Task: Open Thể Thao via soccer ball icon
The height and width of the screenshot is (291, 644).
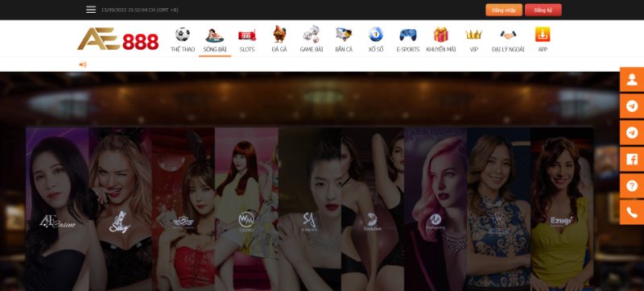Action: point(183,34)
